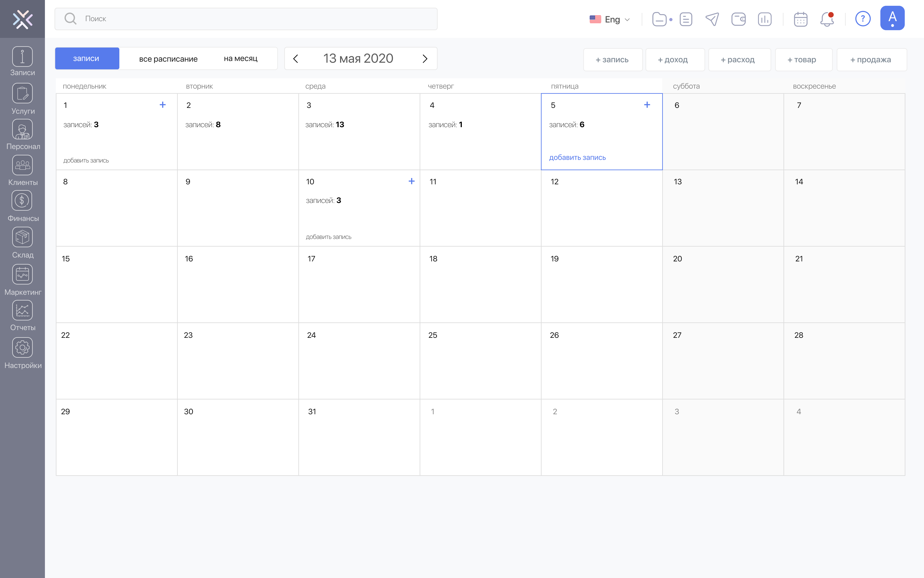The width and height of the screenshot is (924, 578).
Task: Open Отчеты section in sidebar
Action: 22,316
